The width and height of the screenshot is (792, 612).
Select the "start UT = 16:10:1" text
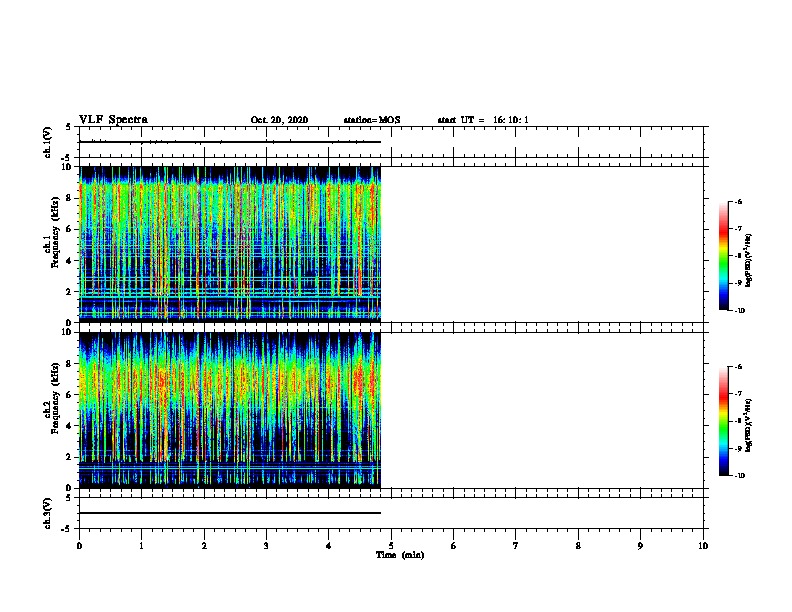[x=483, y=120]
